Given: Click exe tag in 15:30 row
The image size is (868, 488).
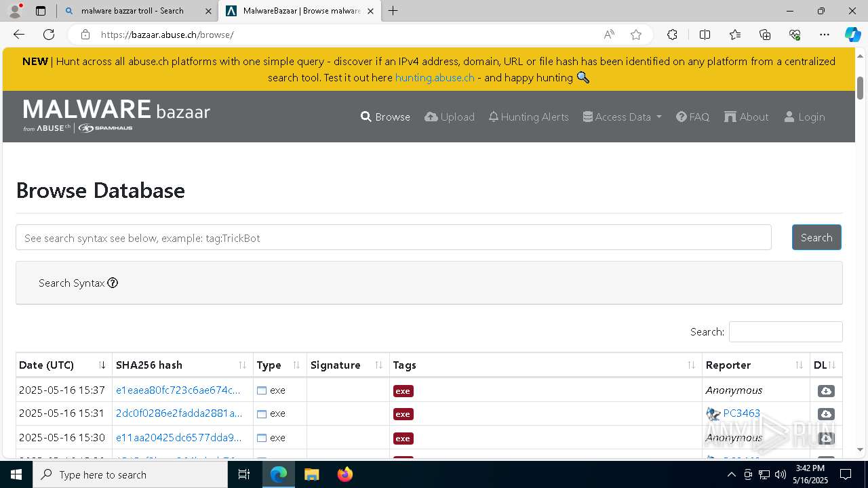Looking at the screenshot, I should 403,439.
